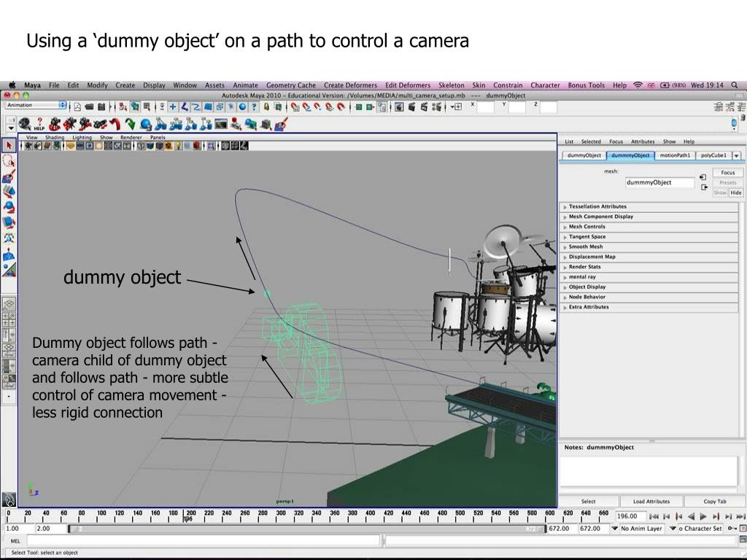Select the Universal Manipulator tool
Image resolution: width=747 pixels, height=560 pixels.
pos(9,238)
